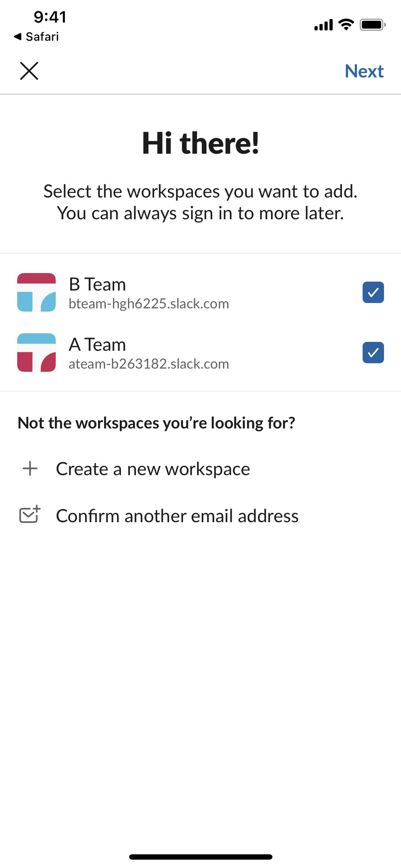Tap the 9:41 clock in status bar

[x=50, y=17]
